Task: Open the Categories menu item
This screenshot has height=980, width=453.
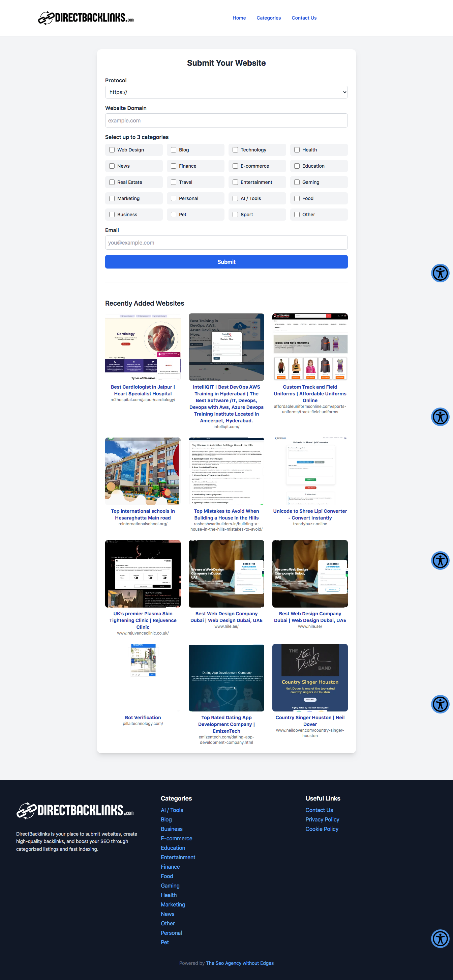Action: 268,18
